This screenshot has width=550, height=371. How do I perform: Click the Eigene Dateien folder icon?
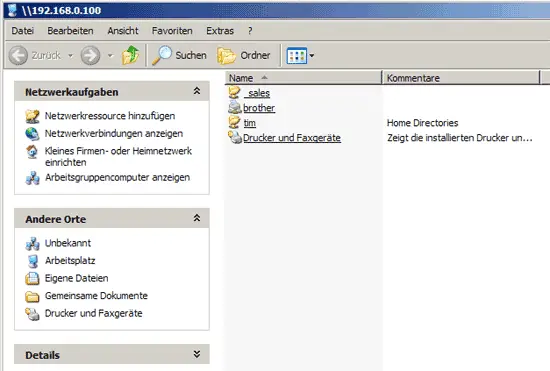point(32,278)
